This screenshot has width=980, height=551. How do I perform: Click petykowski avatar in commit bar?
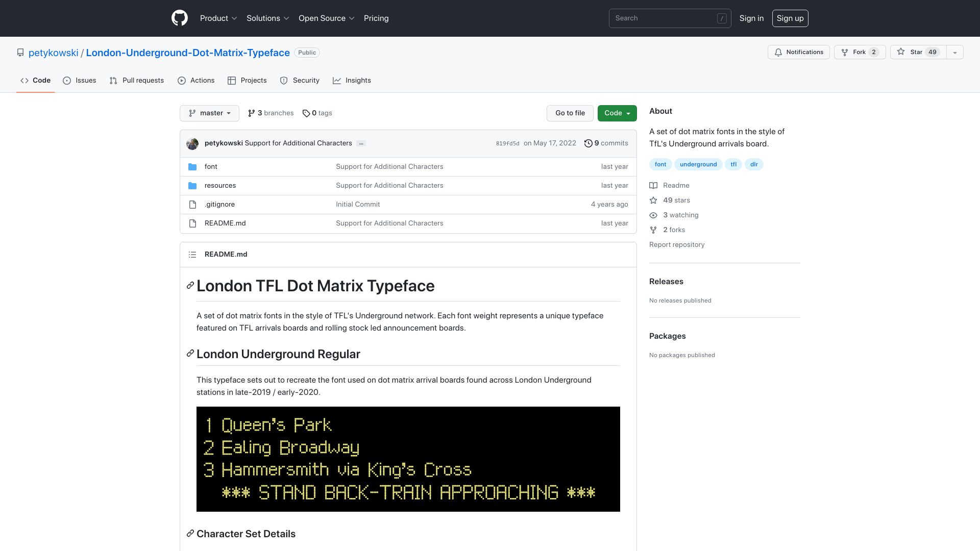192,144
